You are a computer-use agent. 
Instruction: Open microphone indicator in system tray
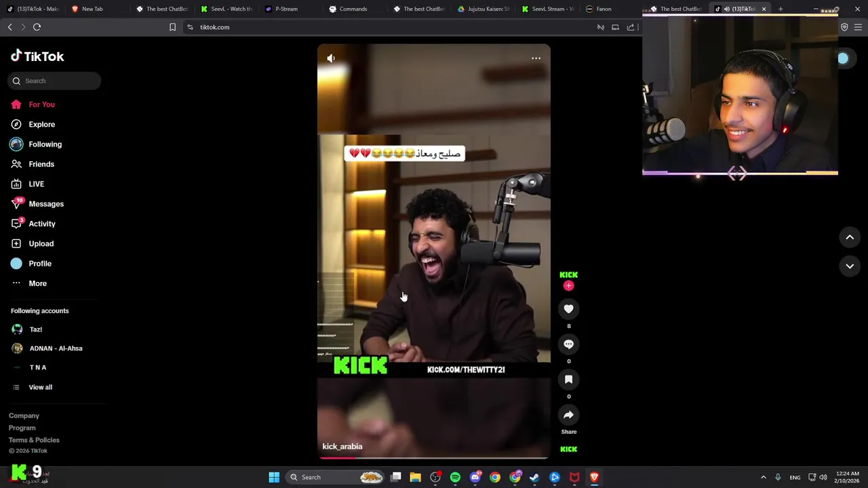[x=778, y=477]
